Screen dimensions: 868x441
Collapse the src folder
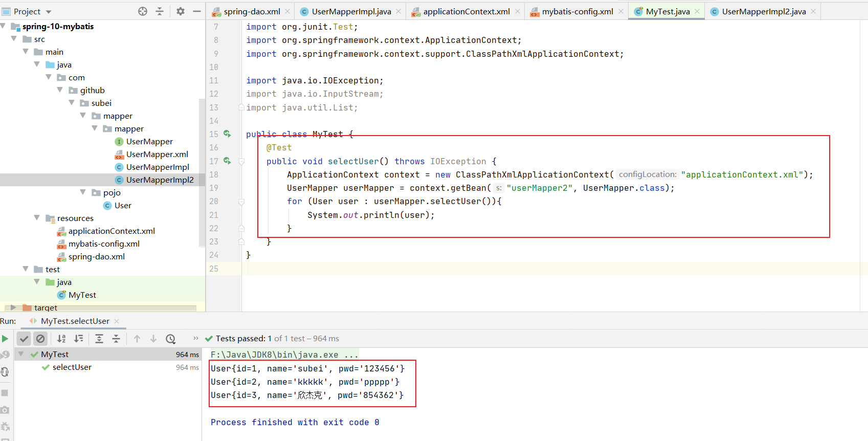pyautogui.click(x=14, y=39)
